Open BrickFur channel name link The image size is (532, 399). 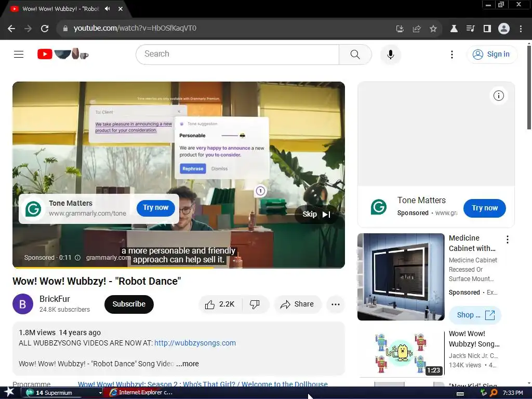[x=55, y=299]
